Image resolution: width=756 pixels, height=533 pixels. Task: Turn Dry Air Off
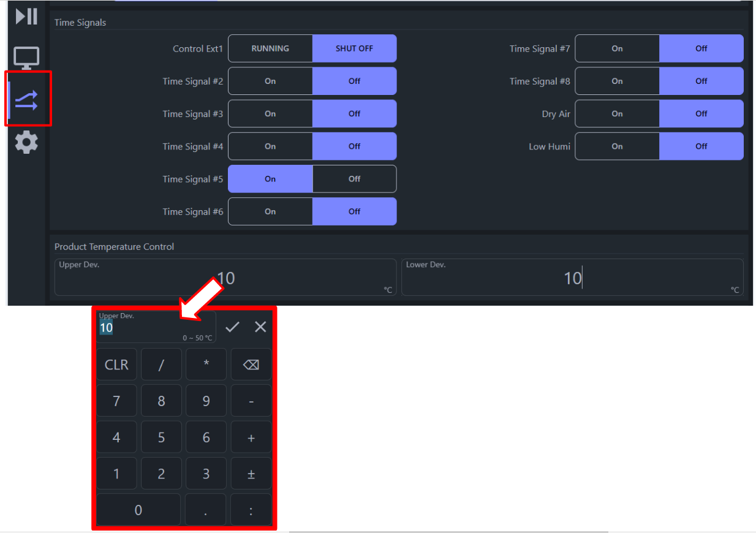[701, 113]
